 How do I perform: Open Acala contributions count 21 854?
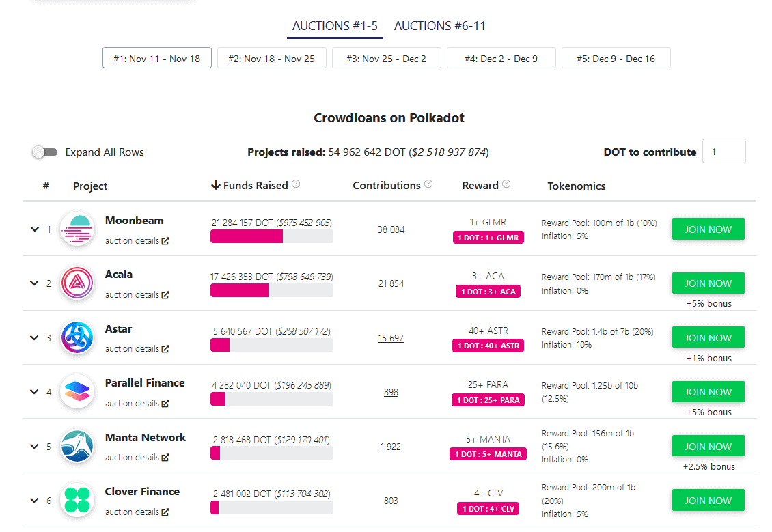pos(391,284)
